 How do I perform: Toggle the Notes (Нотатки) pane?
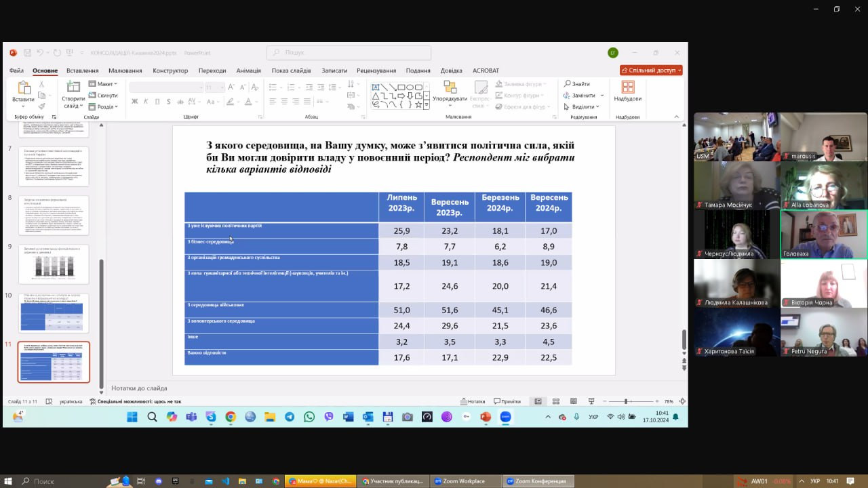click(x=473, y=401)
